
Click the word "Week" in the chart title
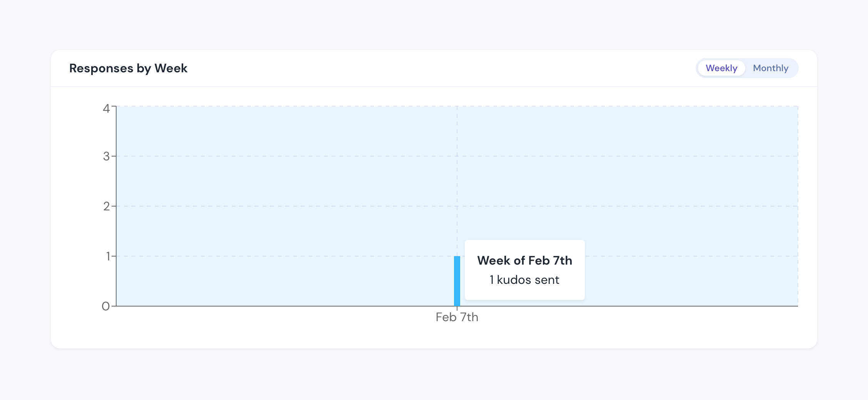pos(171,68)
